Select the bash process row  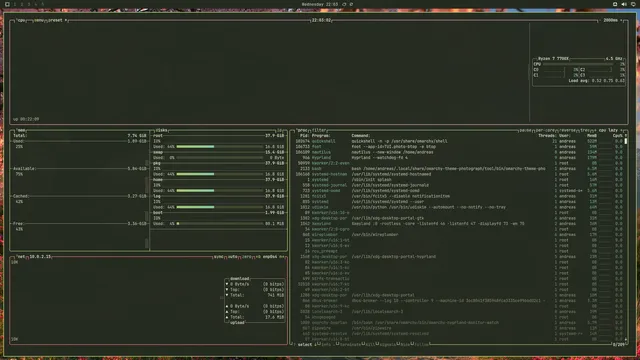458,169
